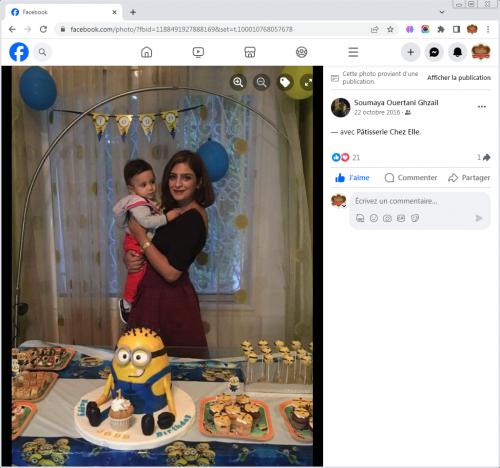Open Soumaya Ouertani Ghzail profile name
The image size is (500, 468).
point(396,103)
